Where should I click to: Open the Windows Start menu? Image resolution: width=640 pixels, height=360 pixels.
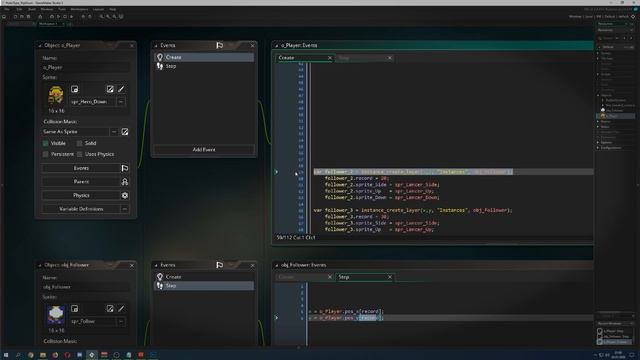pyautogui.click(x=6, y=355)
